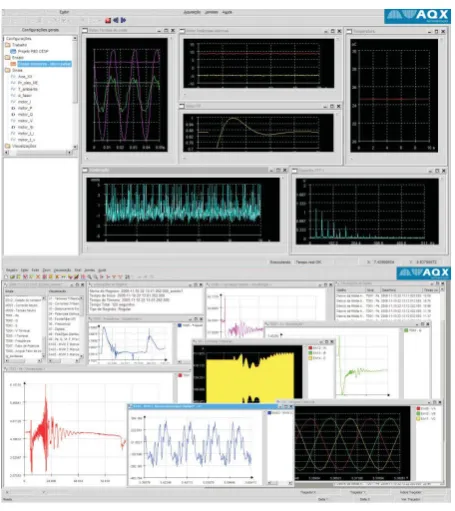Select the motor_P signal

[25, 108]
